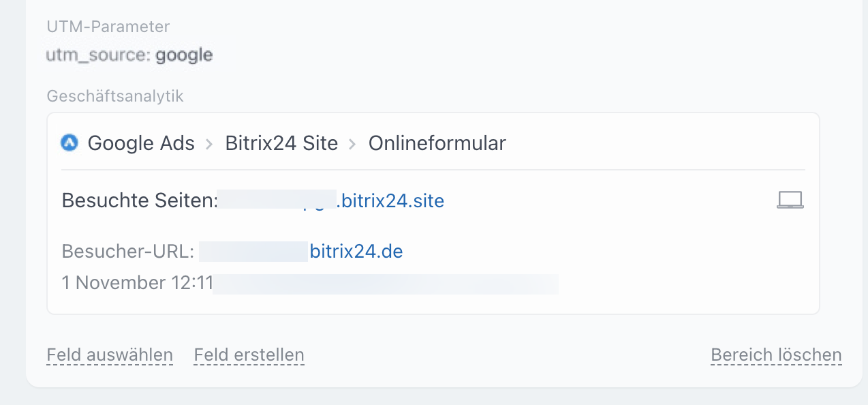Click the blurred text after the timestamp
Viewport: 868px width, 405px height.
point(386,284)
